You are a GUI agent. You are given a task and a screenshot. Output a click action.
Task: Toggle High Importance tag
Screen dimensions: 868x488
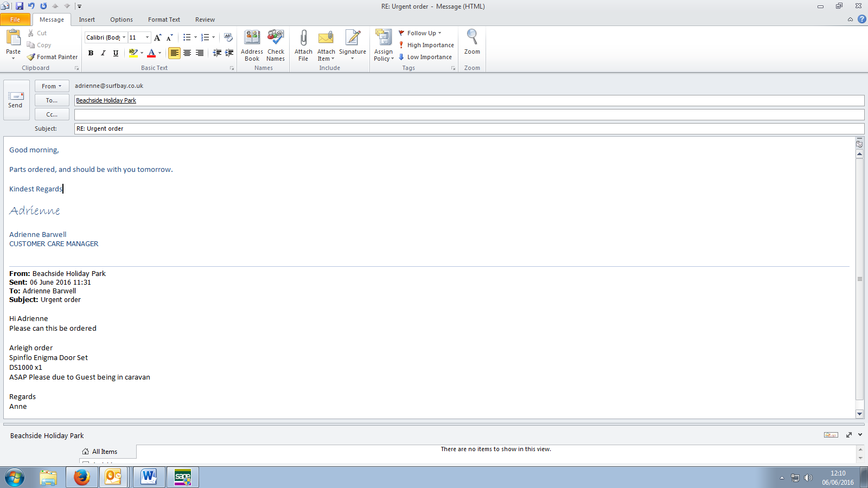pyautogui.click(x=426, y=45)
